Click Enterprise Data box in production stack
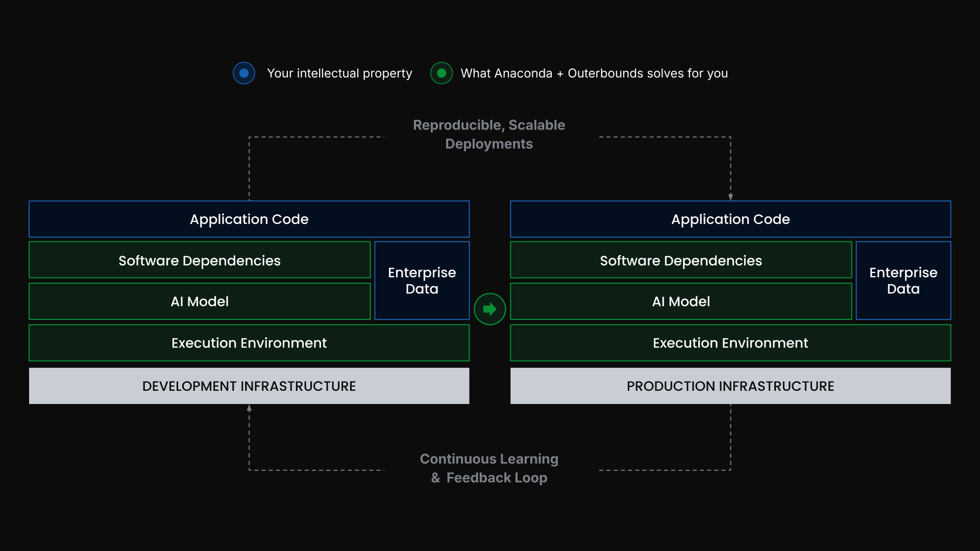This screenshot has width=980, height=551. (x=903, y=281)
